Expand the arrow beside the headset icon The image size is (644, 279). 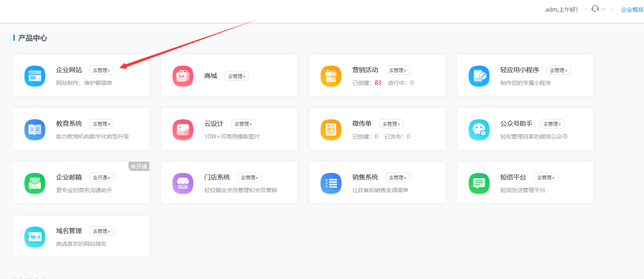[604, 9]
